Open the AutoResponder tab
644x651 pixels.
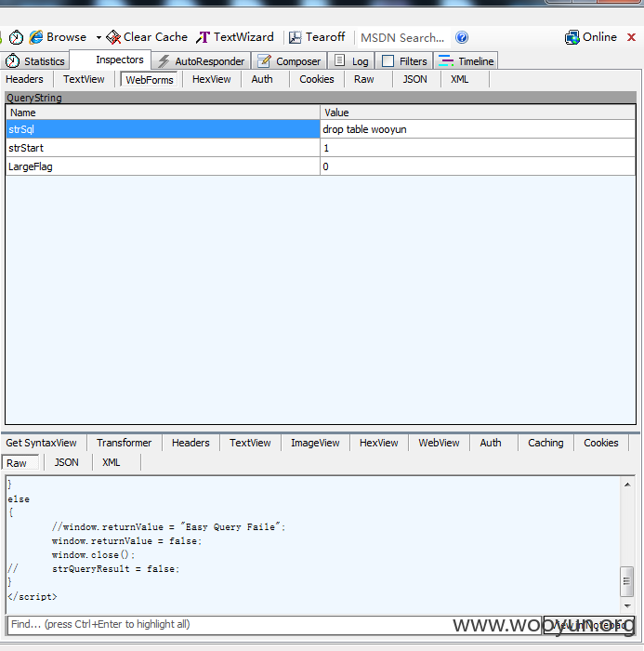point(202,61)
